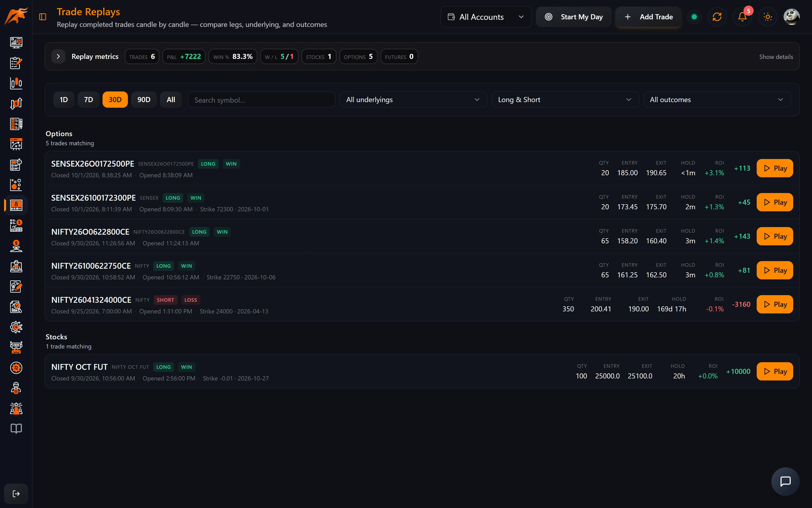Open the candlestick chart sidebar icon
This screenshot has height=508, width=812.
[16, 83]
